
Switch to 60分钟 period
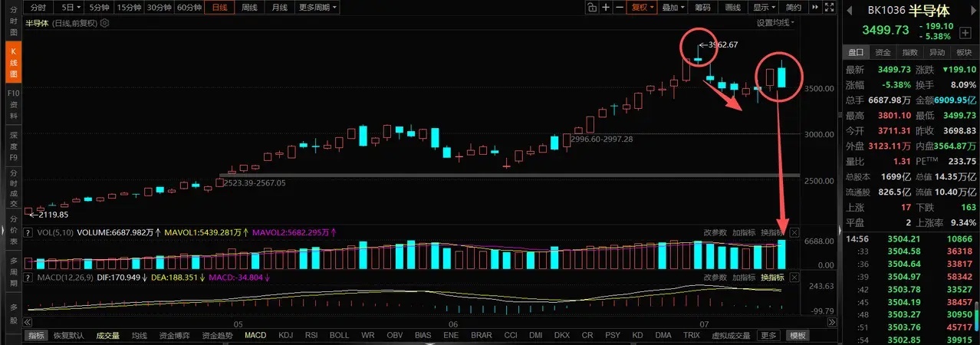click(x=189, y=7)
